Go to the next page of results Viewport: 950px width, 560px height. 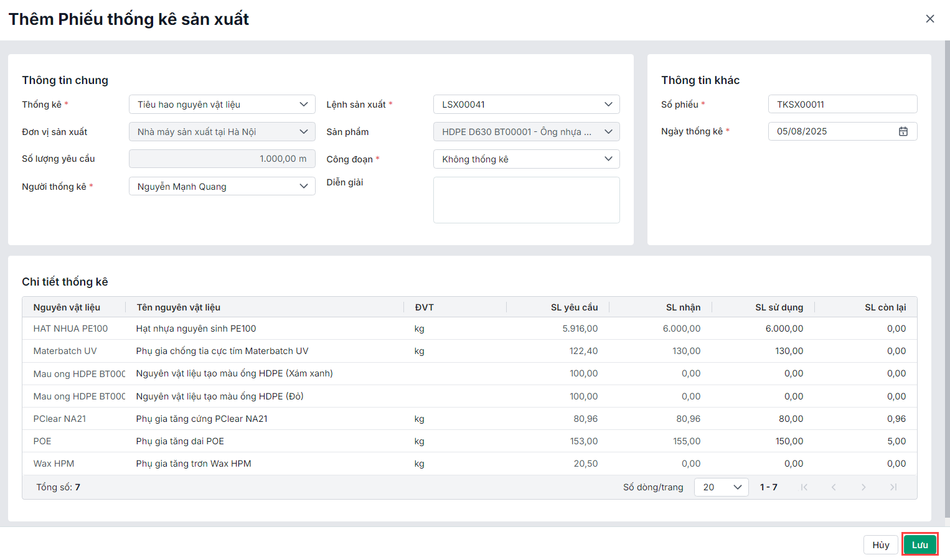click(x=863, y=487)
